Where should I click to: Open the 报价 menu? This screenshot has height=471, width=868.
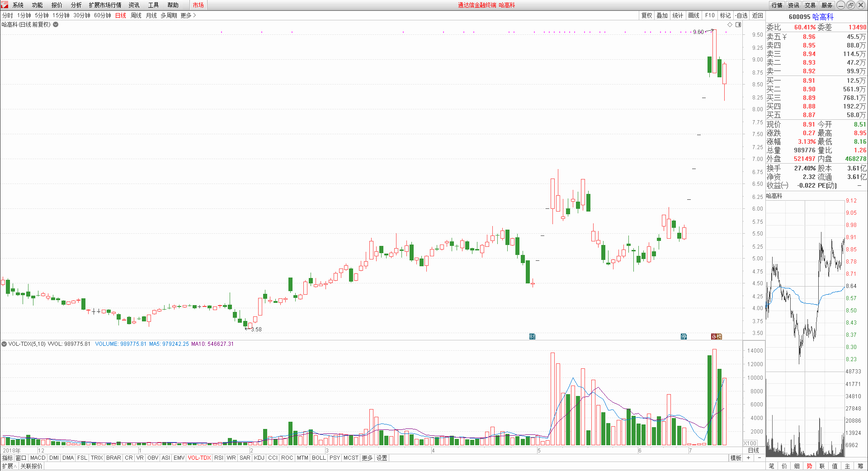57,5
